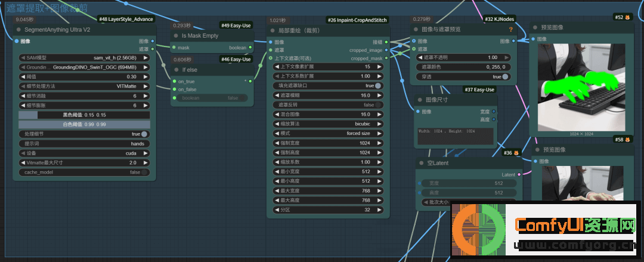644x262 pixels.
Task: Click the 空Latent 宽度 512 field
Action: tap(469, 183)
